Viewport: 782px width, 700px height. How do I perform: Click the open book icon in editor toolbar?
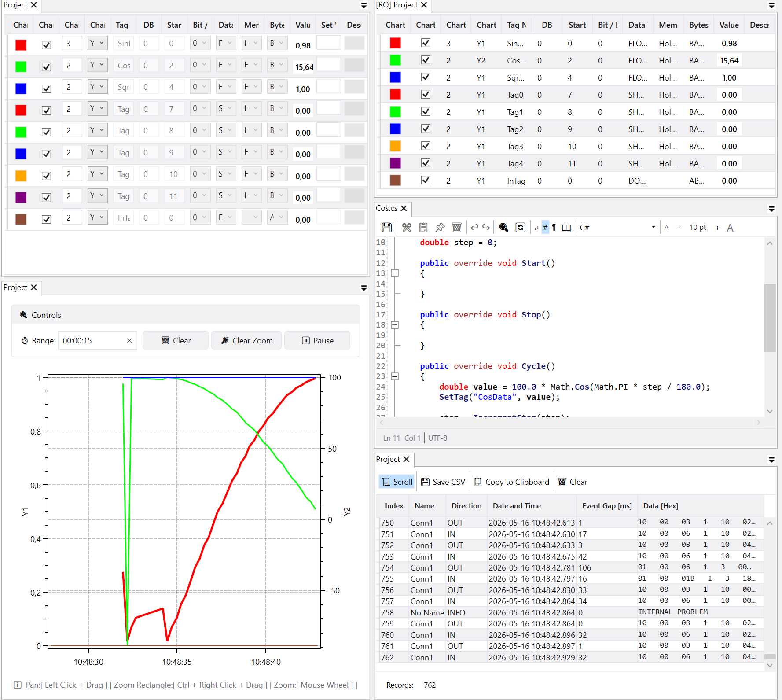[566, 228]
